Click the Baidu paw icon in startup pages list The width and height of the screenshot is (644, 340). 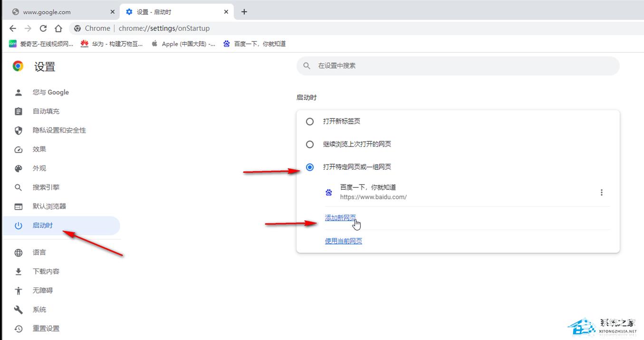pyautogui.click(x=329, y=193)
